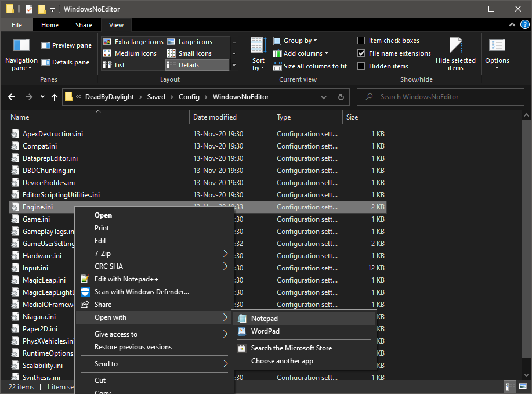Click Scan with Windows Defender shield

[x=85, y=292]
